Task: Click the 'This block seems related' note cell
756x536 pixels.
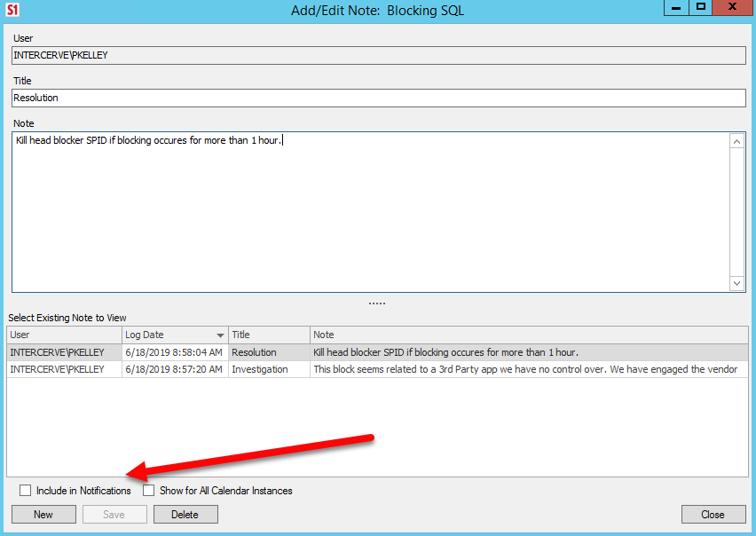Action: 529,369
